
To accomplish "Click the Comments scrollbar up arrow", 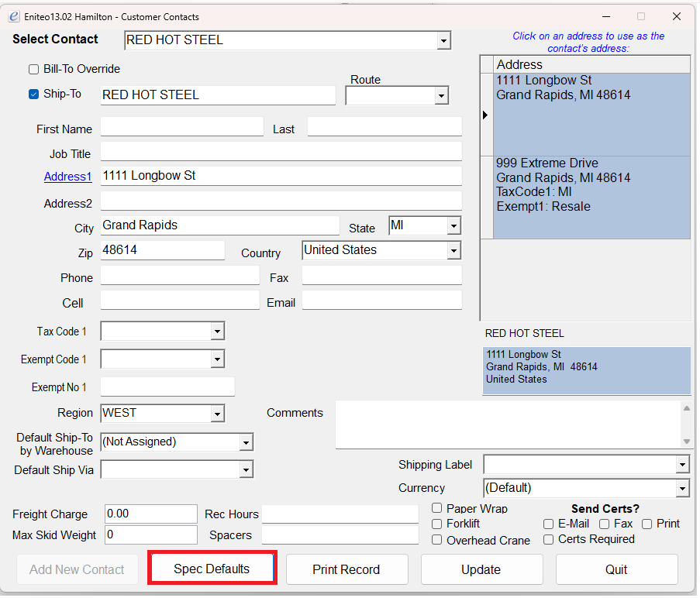I will pyautogui.click(x=687, y=408).
